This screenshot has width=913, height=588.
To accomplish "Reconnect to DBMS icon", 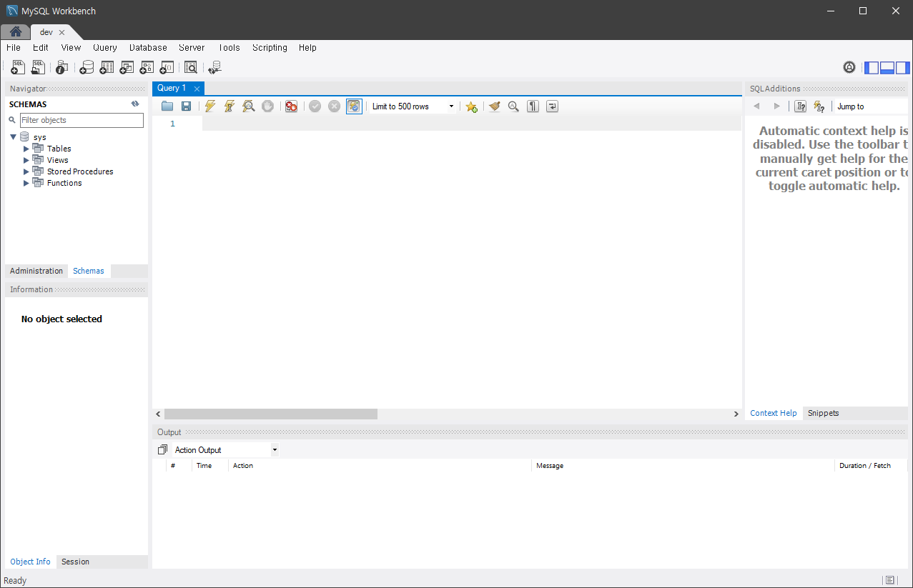I will [214, 67].
